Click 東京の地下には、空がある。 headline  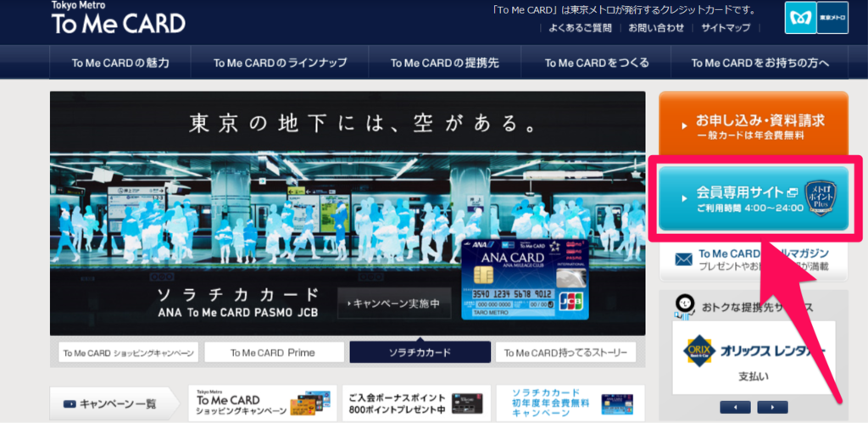coord(363,124)
